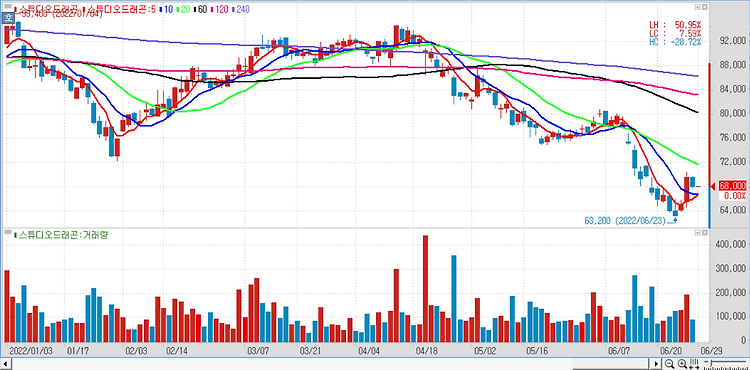Click the 06/20 date axis label
The width and height of the screenshot is (750, 370).
(672, 350)
